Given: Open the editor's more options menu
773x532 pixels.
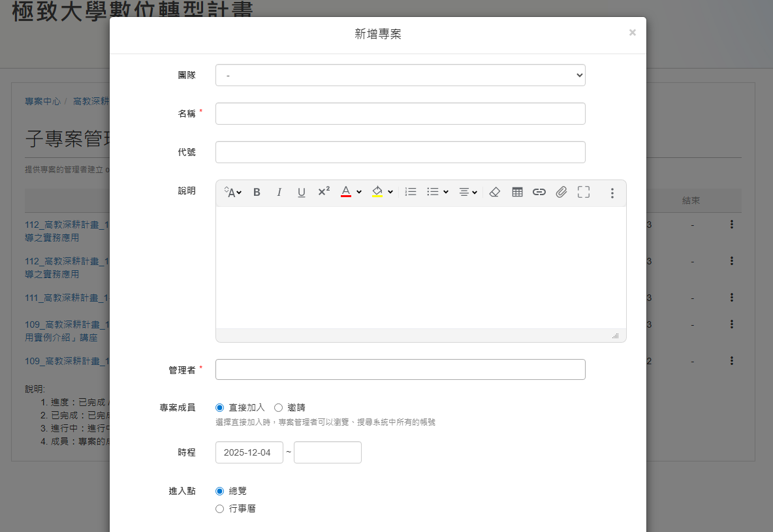Looking at the screenshot, I should (612, 193).
